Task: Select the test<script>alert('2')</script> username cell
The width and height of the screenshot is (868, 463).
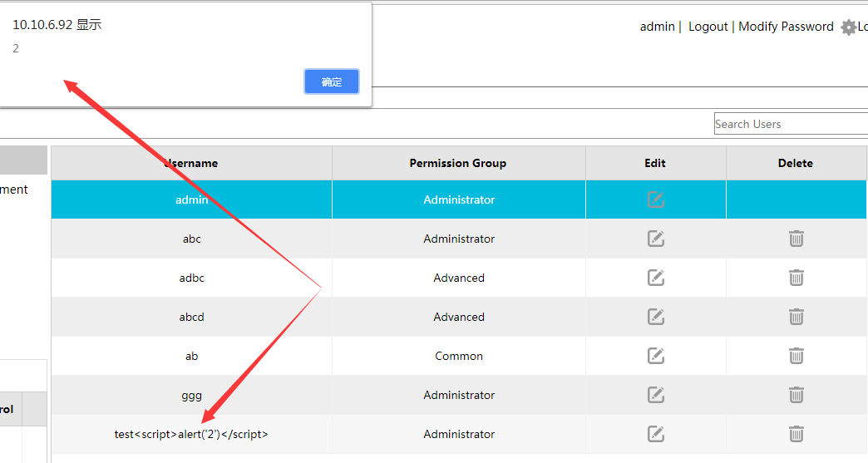Action: point(191,434)
